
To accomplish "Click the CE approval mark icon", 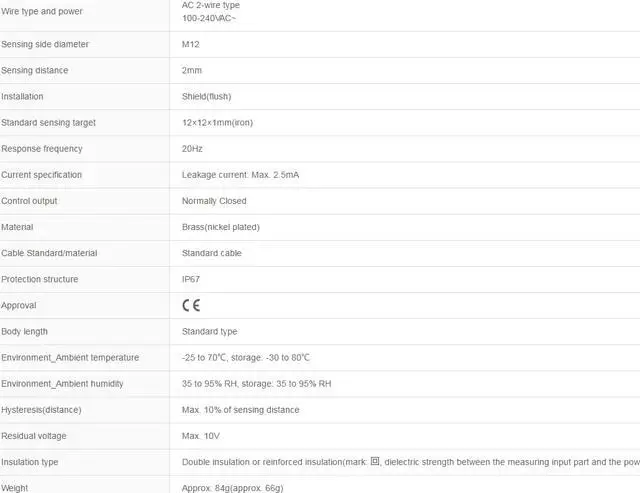I will tap(190, 306).
